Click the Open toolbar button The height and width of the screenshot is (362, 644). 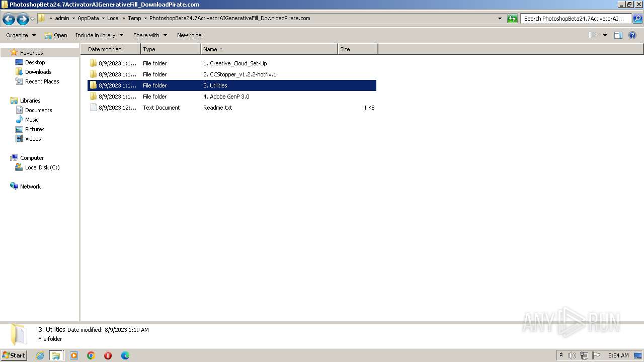[55, 35]
